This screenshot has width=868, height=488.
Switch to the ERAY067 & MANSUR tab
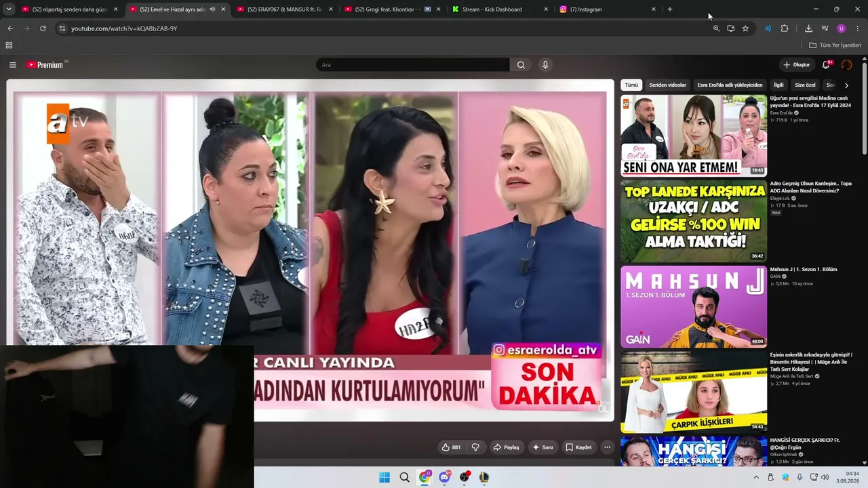point(285,9)
